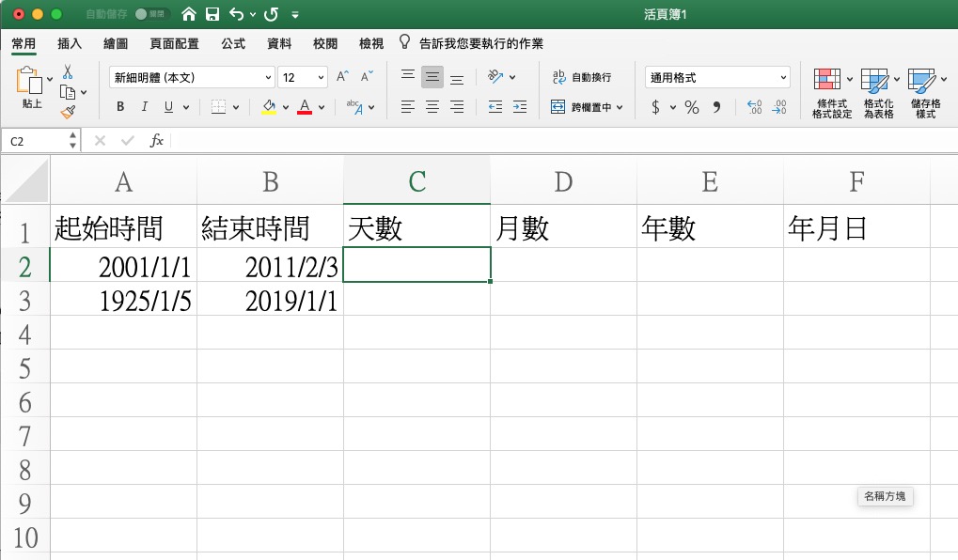Decrease font size with smaller A
This screenshot has width=958, height=560.
coord(367,76)
